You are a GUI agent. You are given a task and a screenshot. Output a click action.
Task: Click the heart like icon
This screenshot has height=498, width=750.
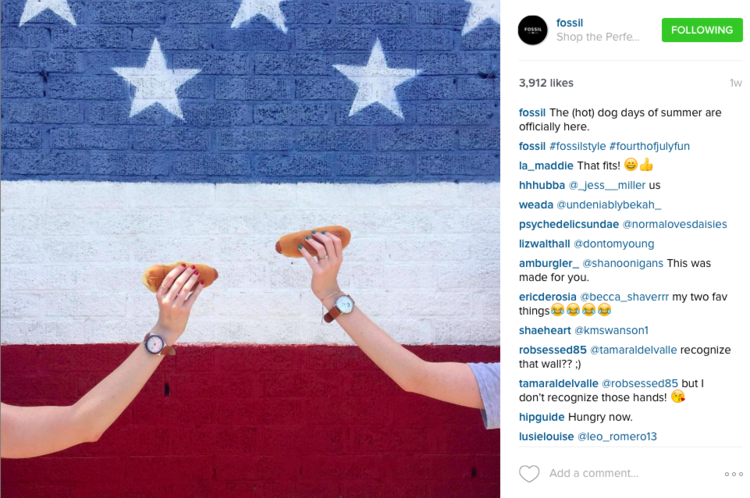[x=529, y=474]
